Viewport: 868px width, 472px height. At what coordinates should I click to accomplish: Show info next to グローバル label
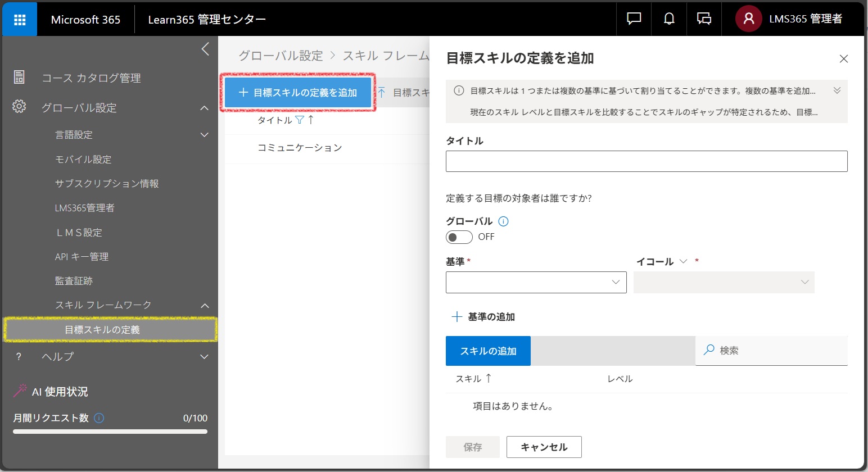click(504, 221)
